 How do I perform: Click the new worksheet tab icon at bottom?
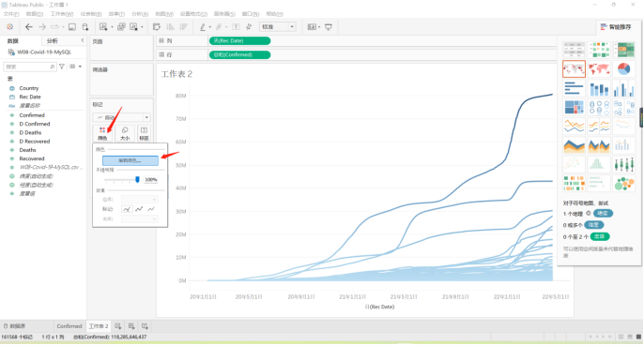click(x=118, y=326)
